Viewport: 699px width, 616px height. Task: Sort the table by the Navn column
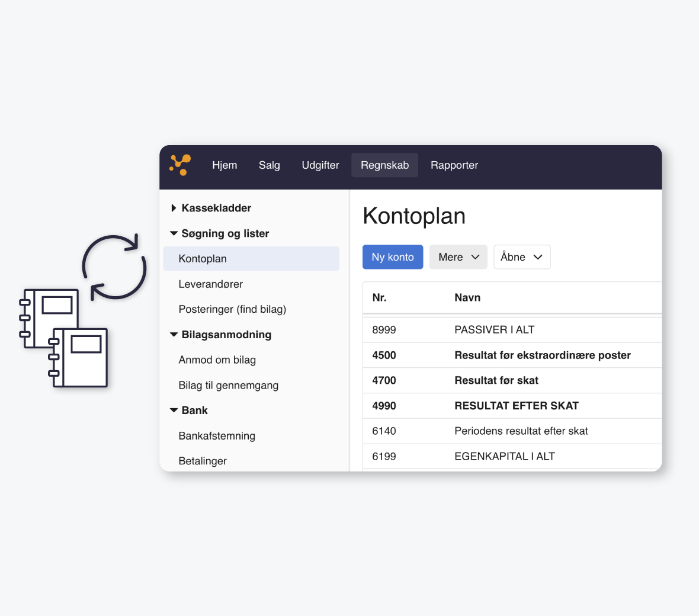(467, 297)
